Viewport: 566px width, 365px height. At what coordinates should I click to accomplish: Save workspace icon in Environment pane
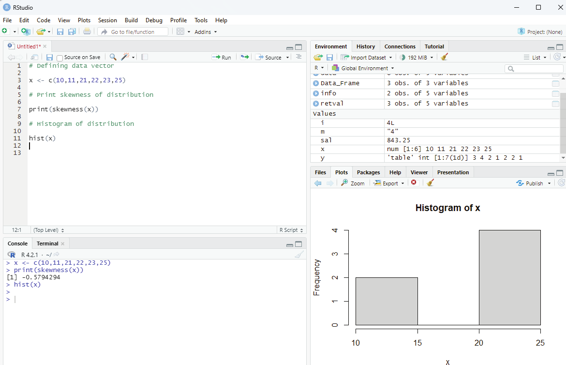click(x=330, y=57)
